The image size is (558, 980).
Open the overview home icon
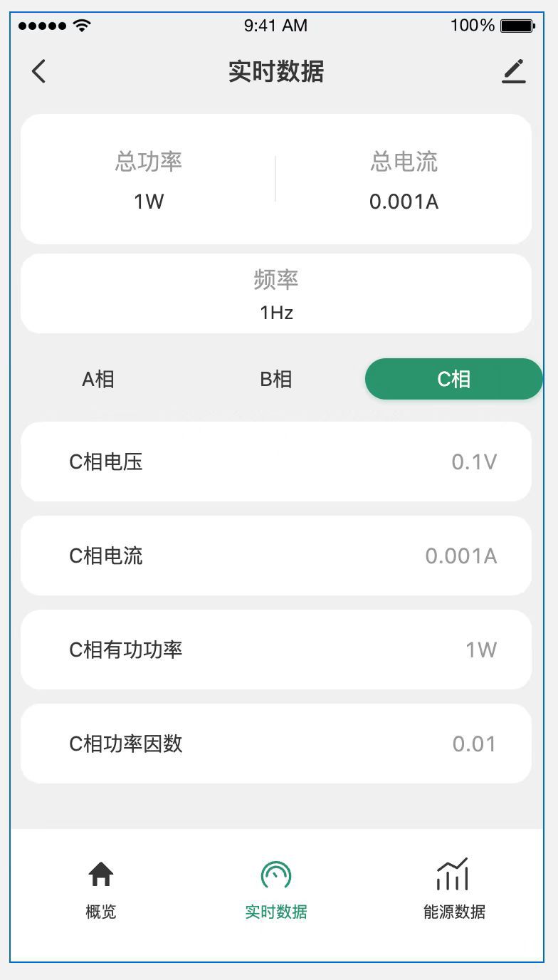pos(100,874)
